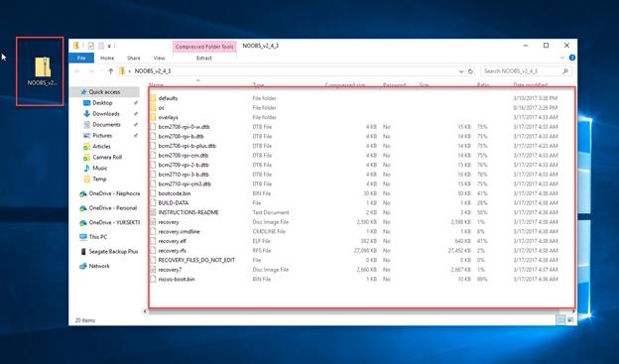Click the INSTRUCTIONS-README document icon
This screenshot has height=364, width=619.
[153, 212]
